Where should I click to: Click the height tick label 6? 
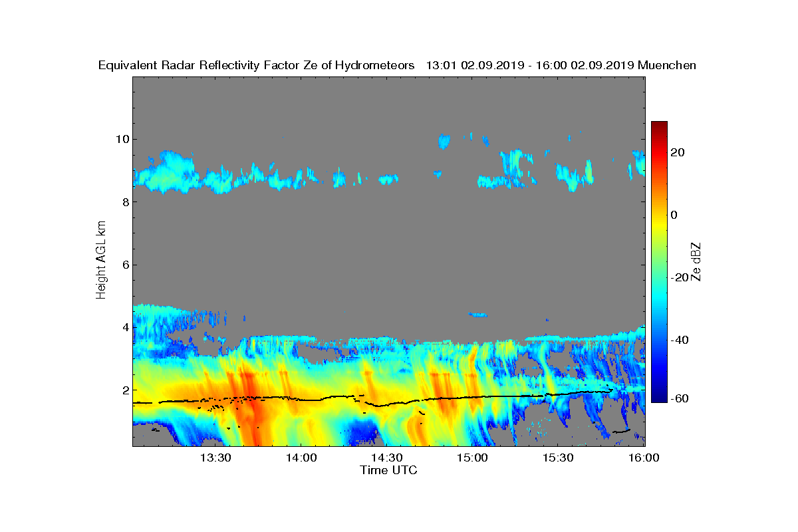coord(126,265)
